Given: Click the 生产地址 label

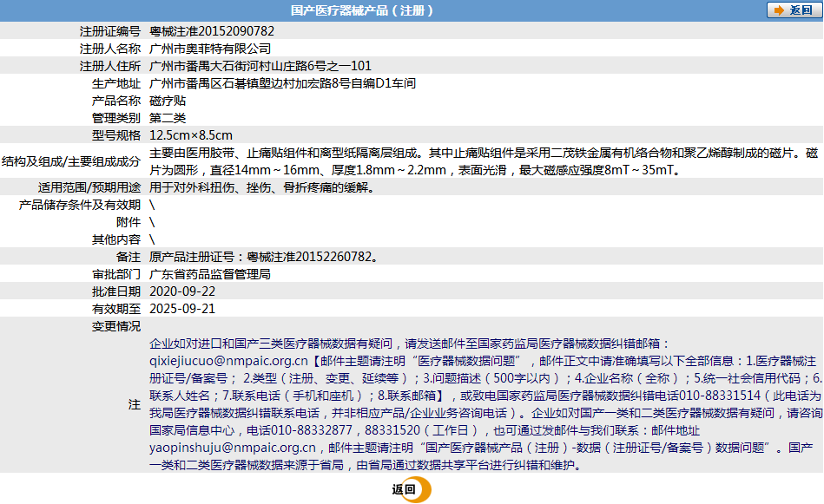Looking at the screenshot, I should tap(116, 83).
